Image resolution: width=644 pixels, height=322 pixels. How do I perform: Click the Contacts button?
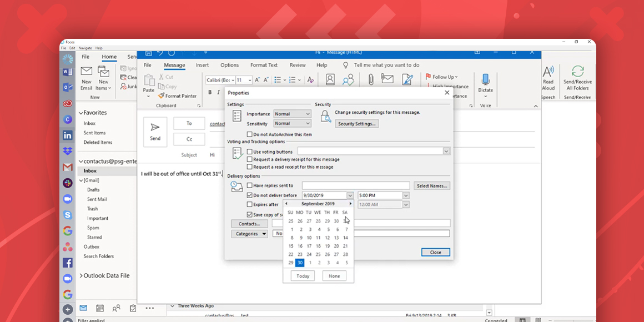coord(249,224)
